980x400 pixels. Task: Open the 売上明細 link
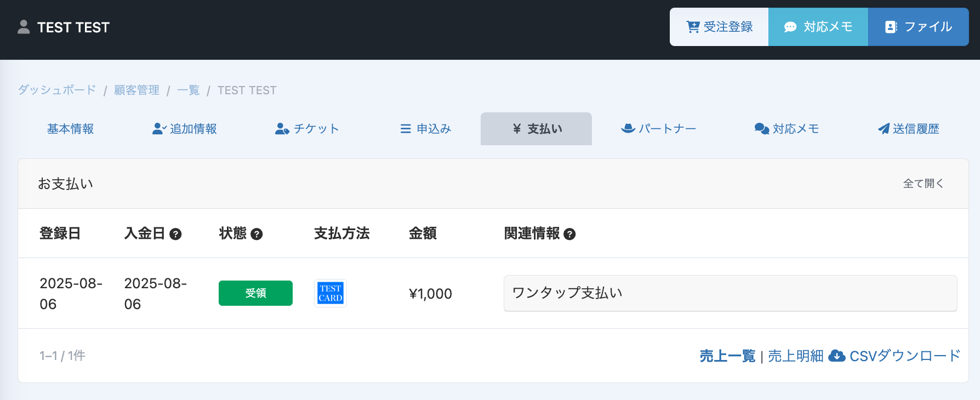coord(795,356)
